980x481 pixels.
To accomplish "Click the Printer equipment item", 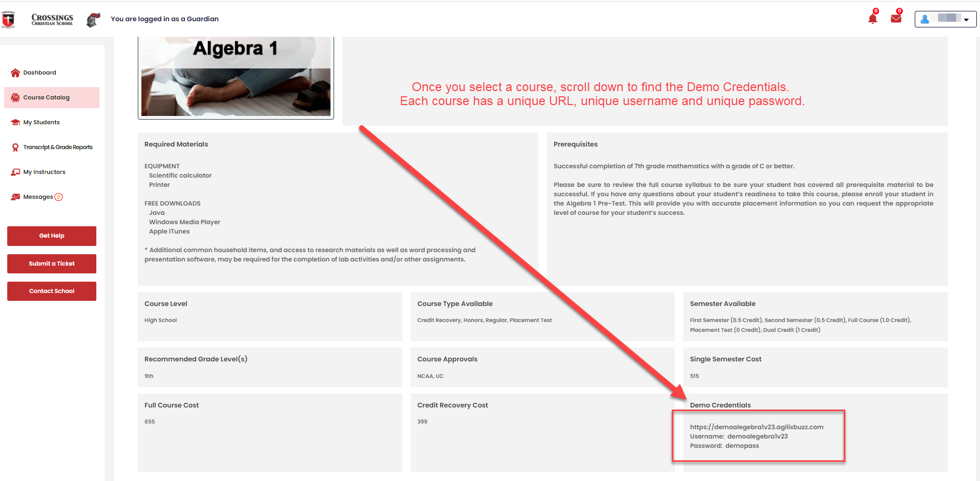I will coord(160,185).
